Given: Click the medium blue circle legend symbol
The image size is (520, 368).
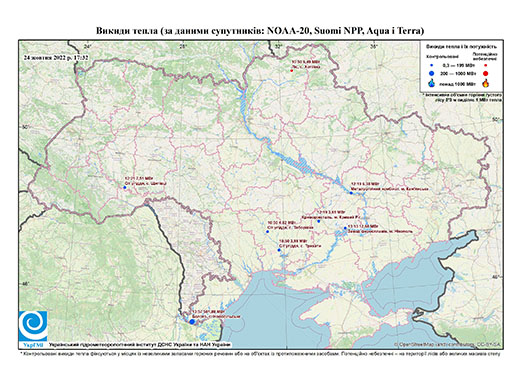Looking at the screenshot, I should 432,73.
